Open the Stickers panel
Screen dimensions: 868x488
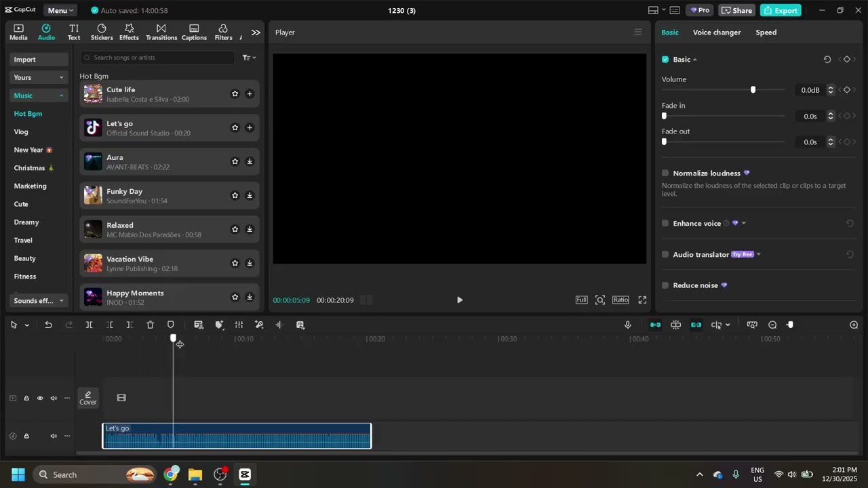pyautogui.click(x=102, y=32)
